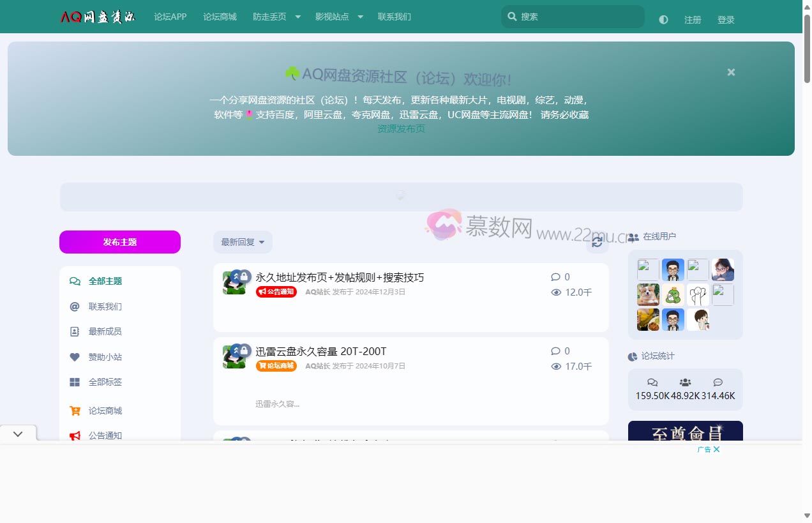Open the 论坛APP menu item
Screen dimensions: 812x523
tap(170, 17)
